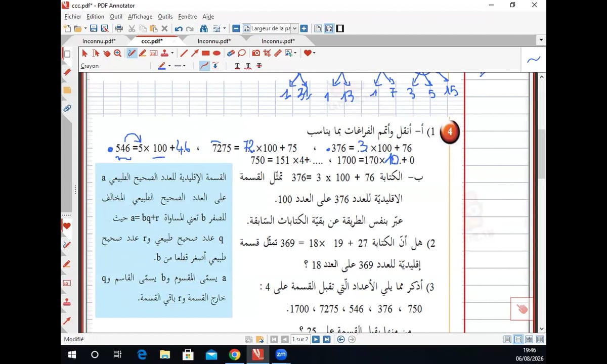Screen dimensions: 607x364
Task: Click the Favorites heart in the toolbar
Action: [x=307, y=53]
